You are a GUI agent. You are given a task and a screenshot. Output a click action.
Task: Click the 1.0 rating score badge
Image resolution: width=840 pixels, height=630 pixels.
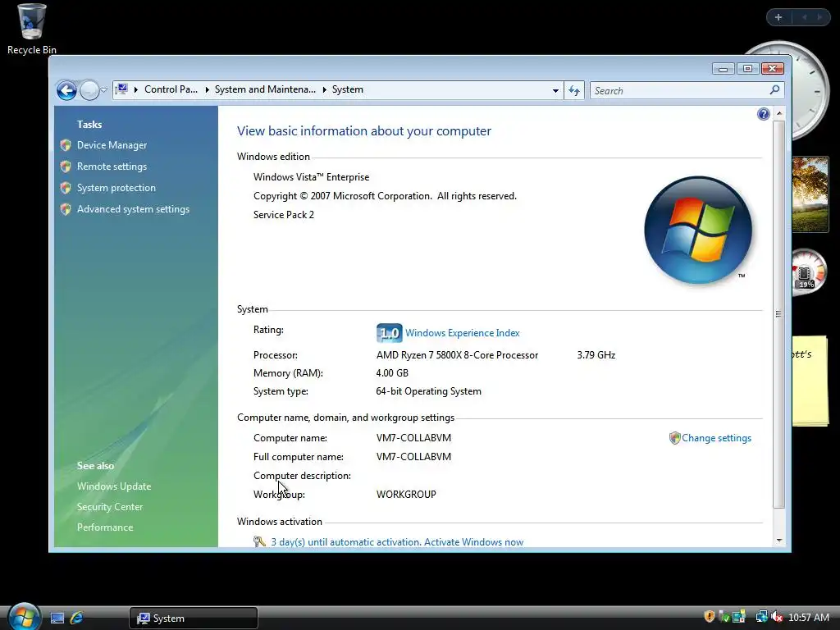[389, 333]
